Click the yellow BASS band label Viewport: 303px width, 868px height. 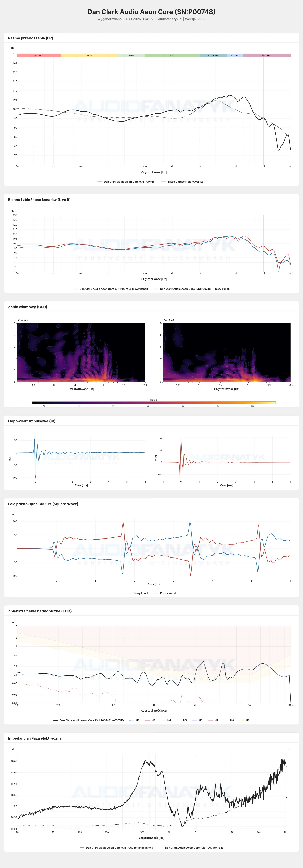point(89,55)
